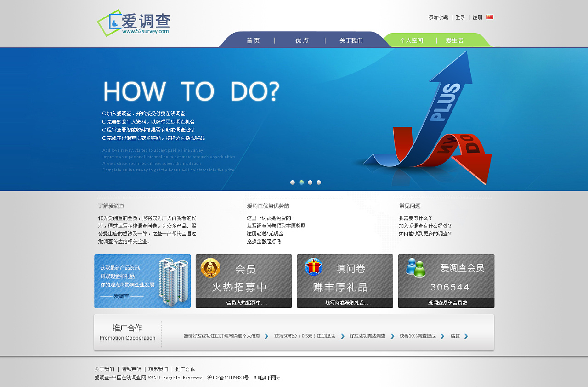Click the 了解爱调查 heading
Viewport: 588px width, 387px height.
click(x=111, y=206)
